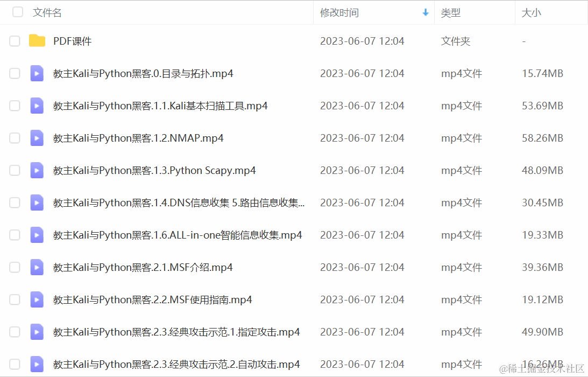
Task: Sort list by 修改时间 column header
Action: pyautogui.click(x=339, y=13)
